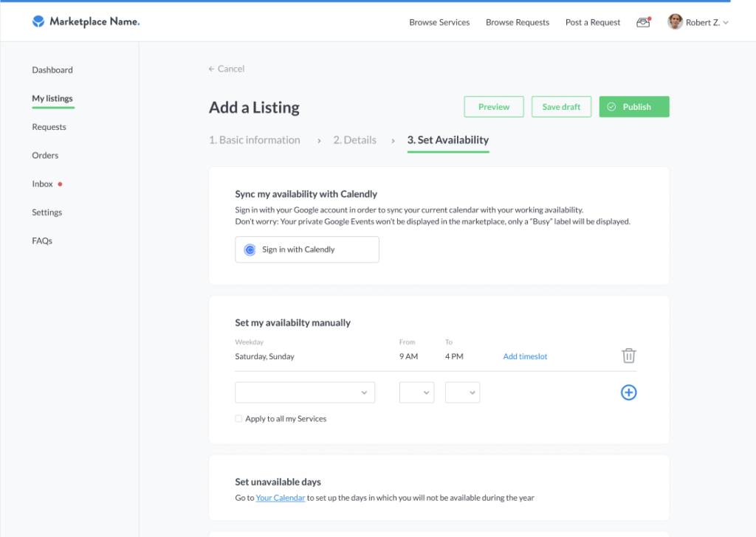Click the Marketplace Name title text

94,21
